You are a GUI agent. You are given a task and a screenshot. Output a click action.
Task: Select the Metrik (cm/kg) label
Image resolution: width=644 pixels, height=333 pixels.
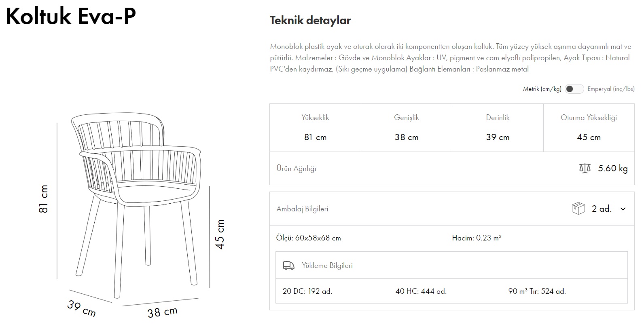[x=542, y=89]
